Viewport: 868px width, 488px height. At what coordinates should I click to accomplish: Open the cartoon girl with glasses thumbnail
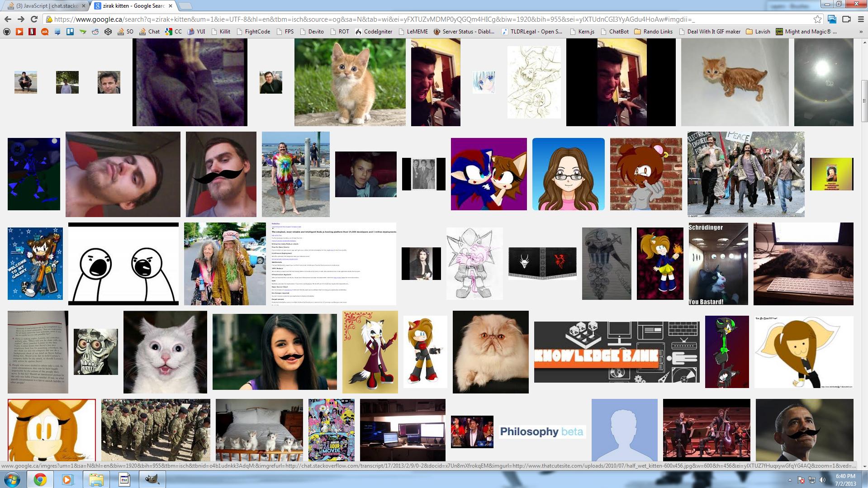click(x=568, y=174)
